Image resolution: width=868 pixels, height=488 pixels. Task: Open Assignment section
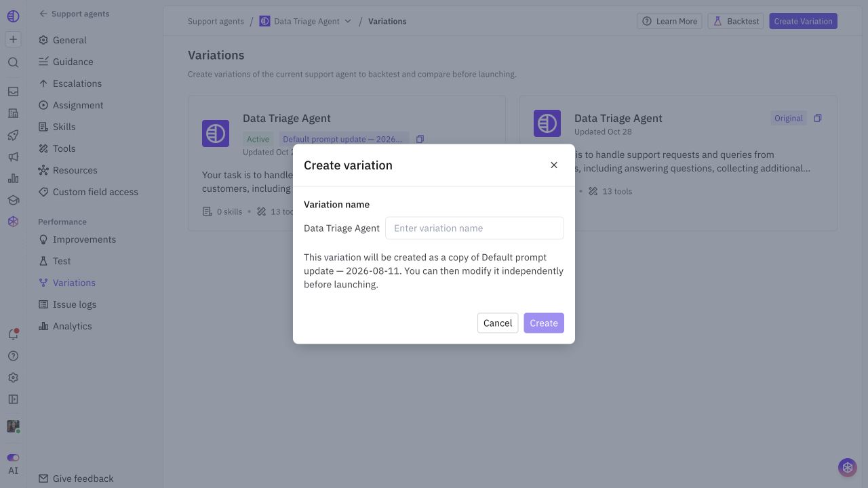point(95,105)
